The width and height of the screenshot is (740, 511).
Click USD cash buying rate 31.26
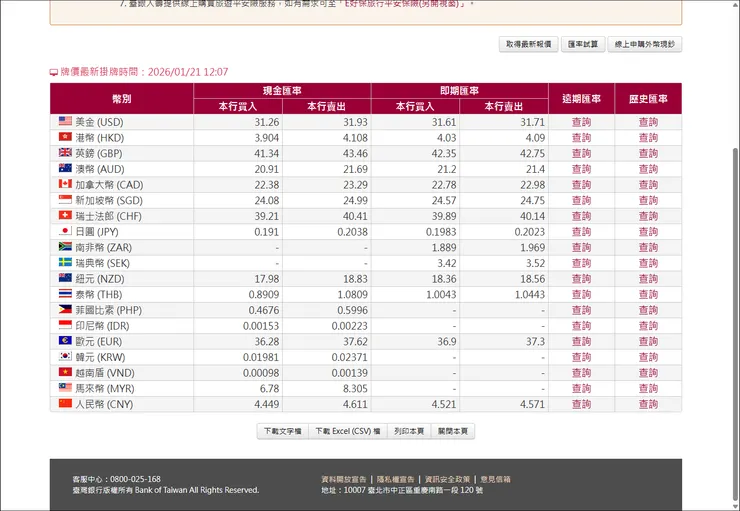(267, 122)
